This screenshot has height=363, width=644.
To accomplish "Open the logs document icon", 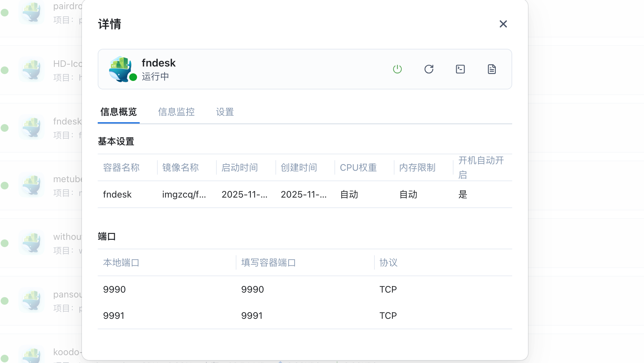I will (492, 69).
